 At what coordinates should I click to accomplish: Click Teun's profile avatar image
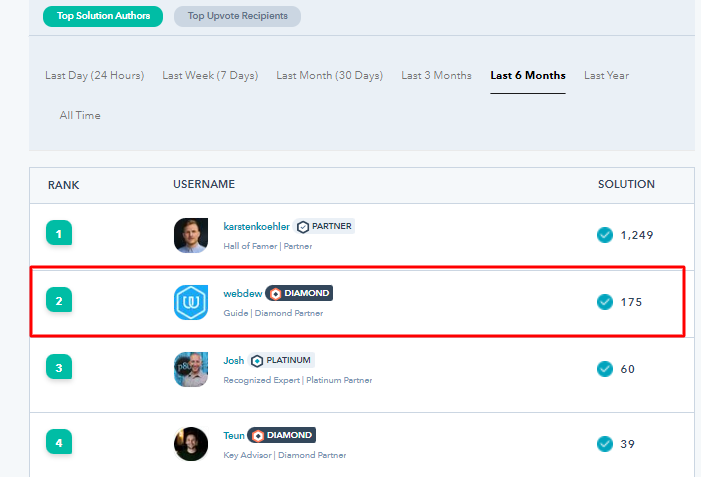point(190,443)
